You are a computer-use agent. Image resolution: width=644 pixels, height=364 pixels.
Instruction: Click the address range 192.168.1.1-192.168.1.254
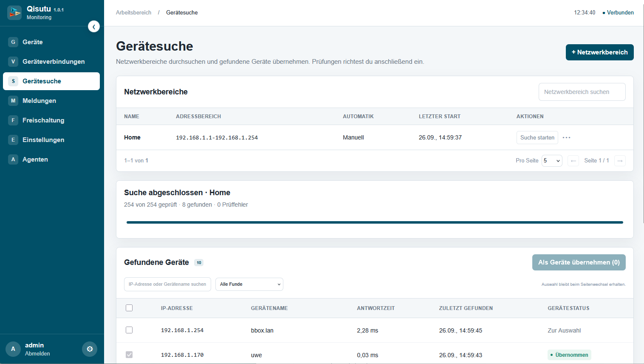[x=217, y=137]
